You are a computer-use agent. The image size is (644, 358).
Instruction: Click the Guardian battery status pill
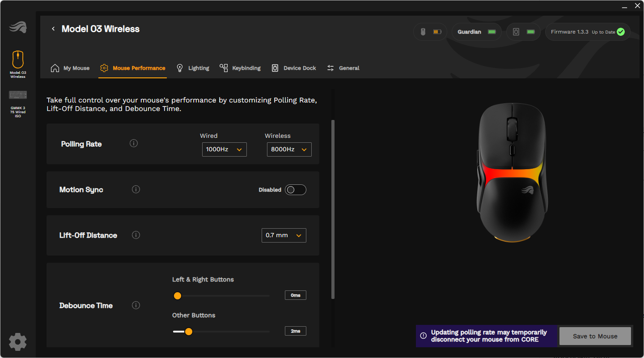click(x=476, y=32)
